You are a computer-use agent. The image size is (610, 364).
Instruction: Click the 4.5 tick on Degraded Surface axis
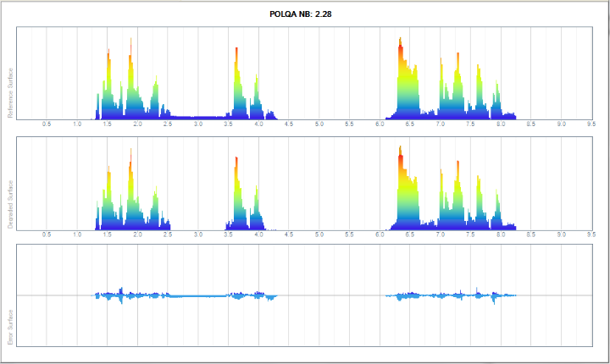click(x=289, y=235)
